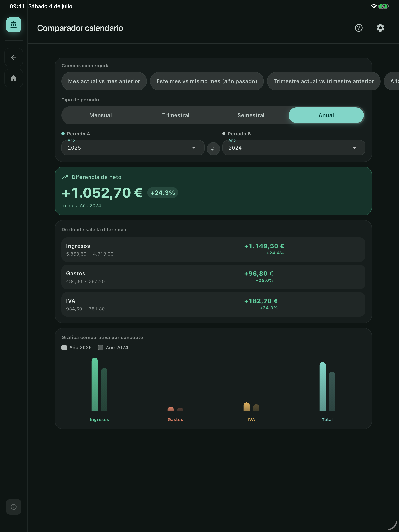Select the Trimestral period type
This screenshot has width=399, height=532.
[176, 115]
